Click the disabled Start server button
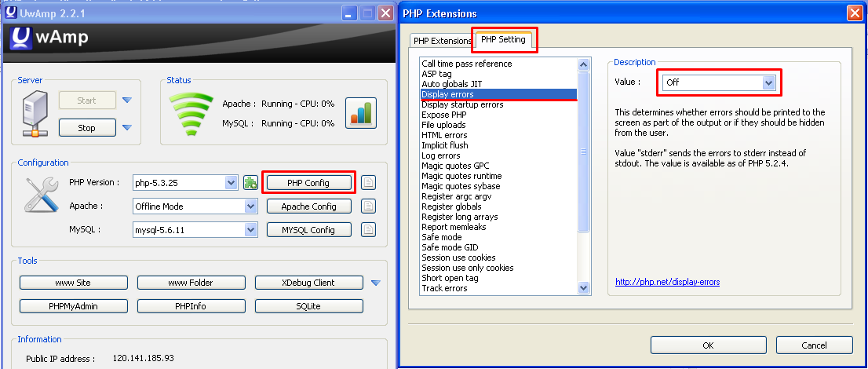Screen dimensions: 868x369 coord(87,100)
